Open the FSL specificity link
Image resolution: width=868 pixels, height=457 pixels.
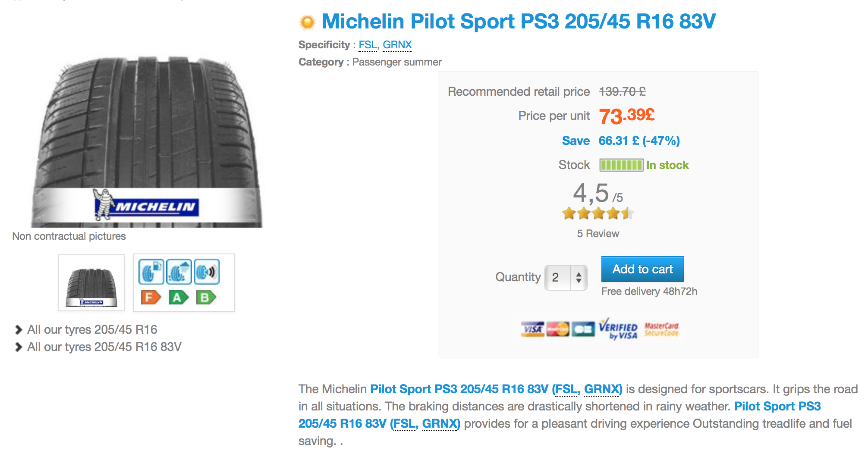pos(368,45)
